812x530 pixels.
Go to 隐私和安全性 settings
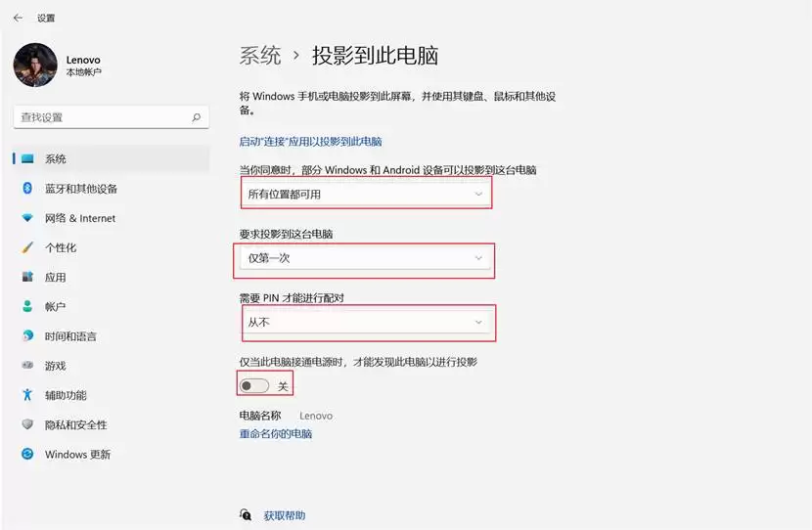point(112,424)
